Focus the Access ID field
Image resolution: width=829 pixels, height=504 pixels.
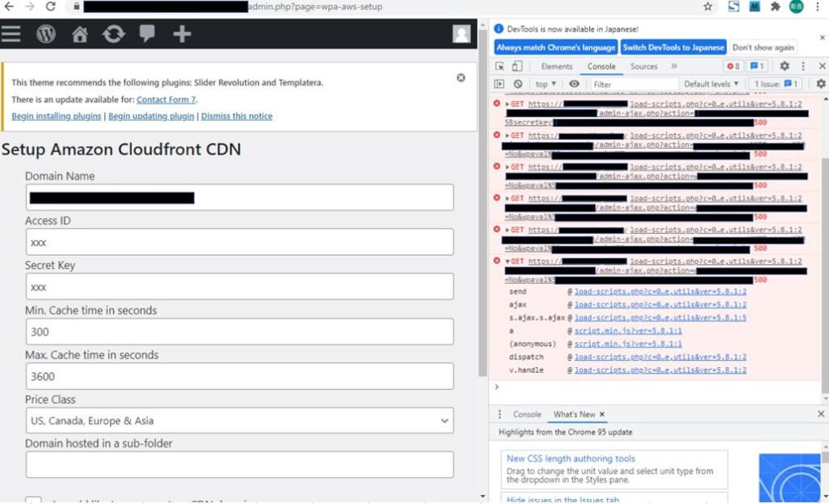click(239, 242)
